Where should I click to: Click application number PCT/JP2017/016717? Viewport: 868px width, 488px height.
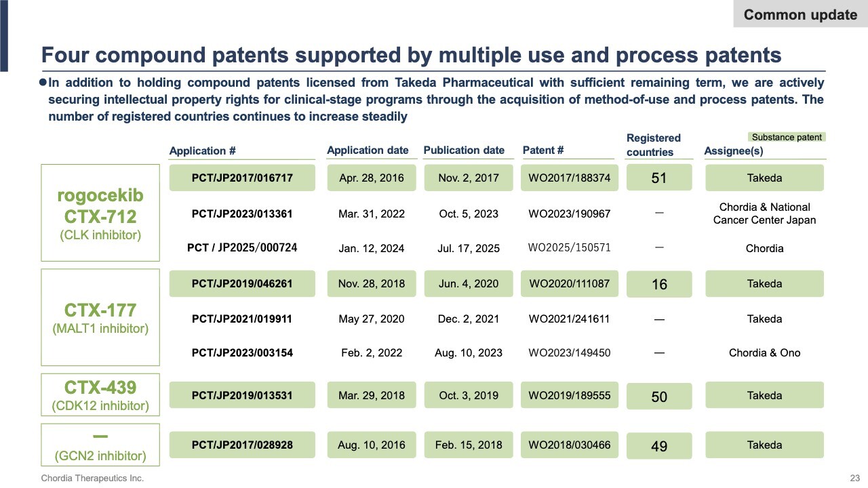pos(242,178)
